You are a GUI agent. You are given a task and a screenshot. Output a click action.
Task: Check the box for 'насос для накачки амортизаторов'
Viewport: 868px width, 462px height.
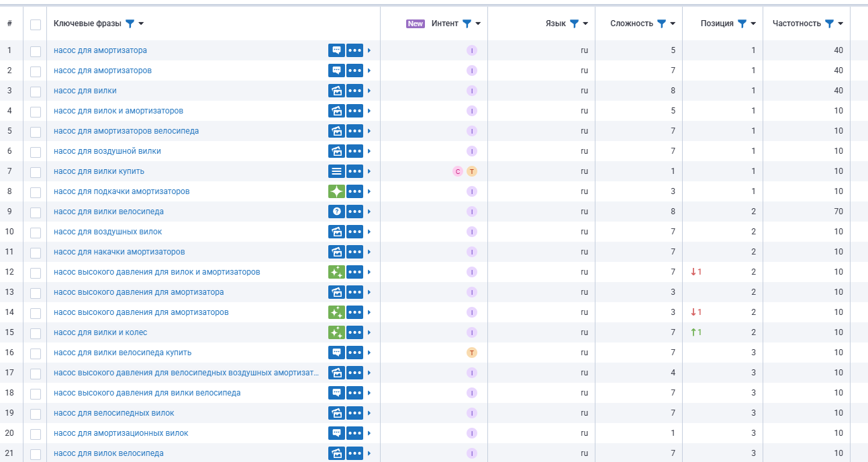pos(36,252)
